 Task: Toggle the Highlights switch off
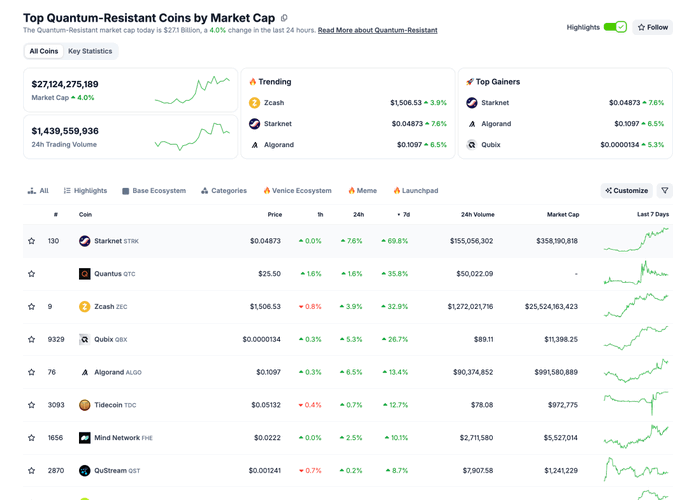[615, 27]
